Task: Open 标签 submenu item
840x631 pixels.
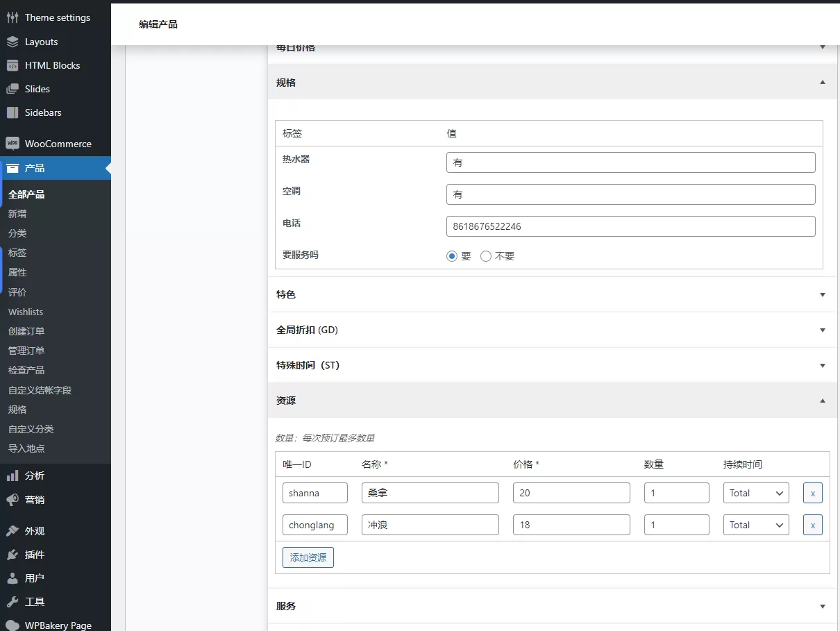Action: (17, 253)
